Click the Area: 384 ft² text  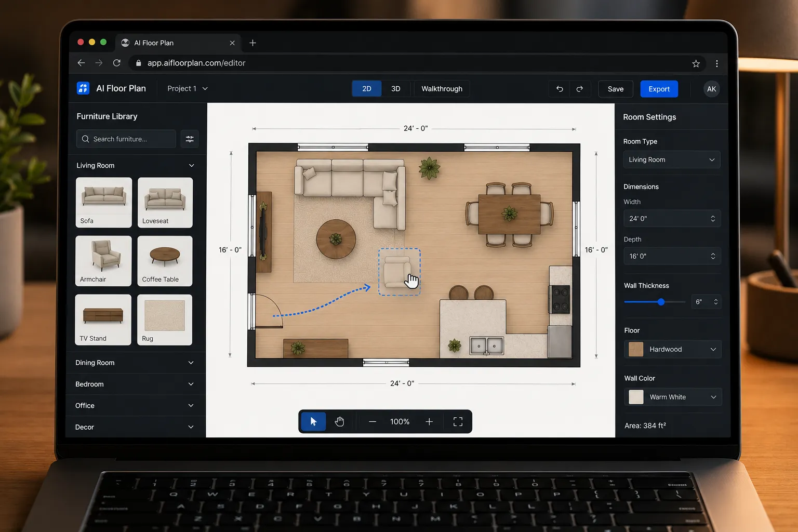click(645, 425)
